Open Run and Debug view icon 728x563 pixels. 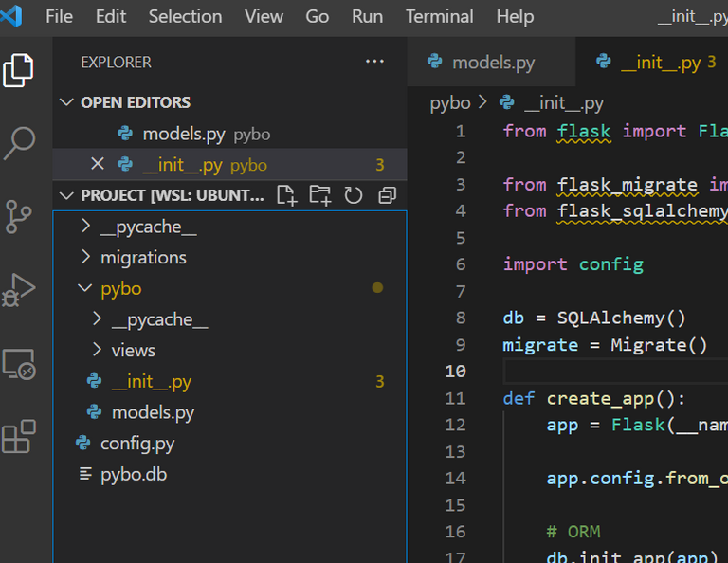click(x=19, y=290)
